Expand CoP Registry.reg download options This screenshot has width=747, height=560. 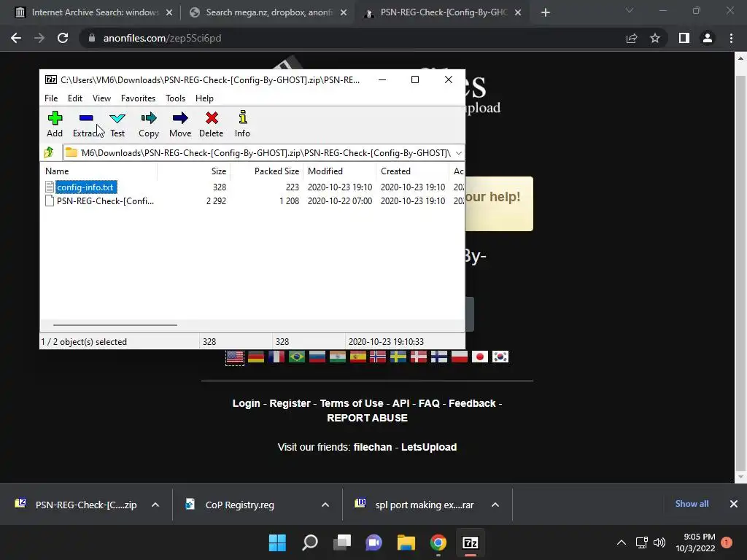click(x=325, y=505)
